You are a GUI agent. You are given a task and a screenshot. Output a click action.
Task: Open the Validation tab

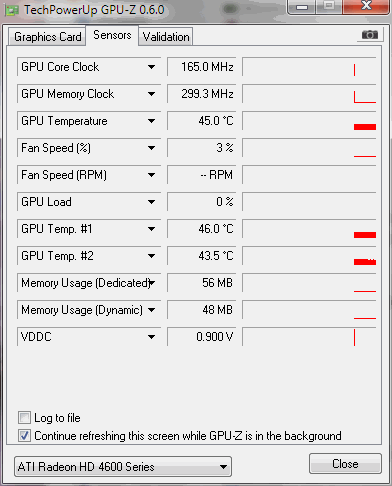tap(166, 37)
